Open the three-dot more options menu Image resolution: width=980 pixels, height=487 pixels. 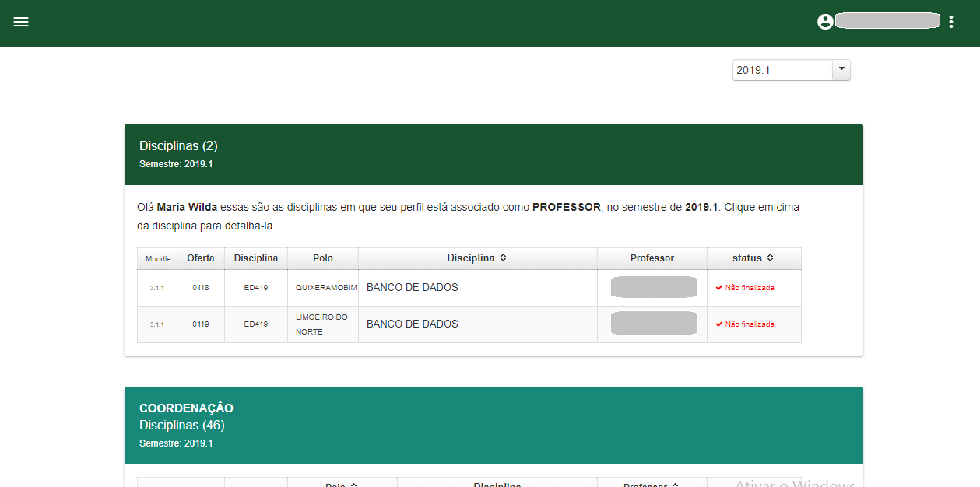(x=951, y=22)
